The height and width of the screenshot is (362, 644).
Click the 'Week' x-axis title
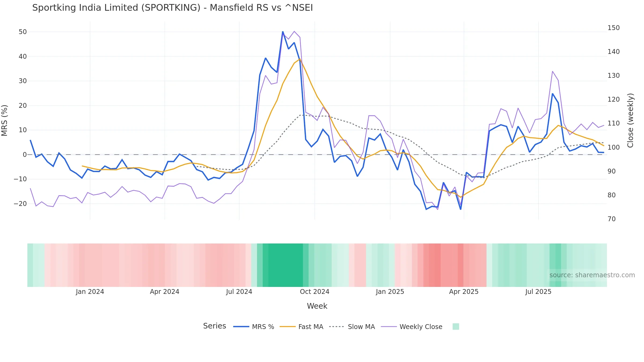[x=317, y=306]
